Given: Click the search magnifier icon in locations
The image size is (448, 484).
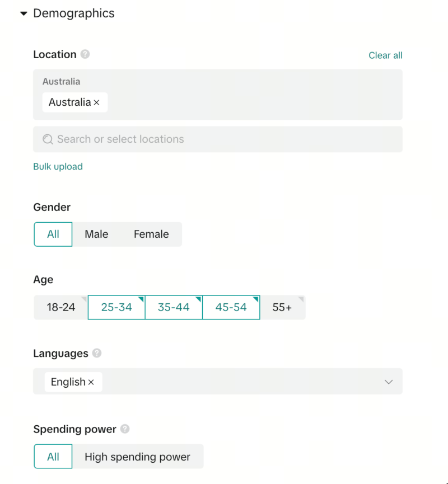Looking at the screenshot, I should [48, 139].
